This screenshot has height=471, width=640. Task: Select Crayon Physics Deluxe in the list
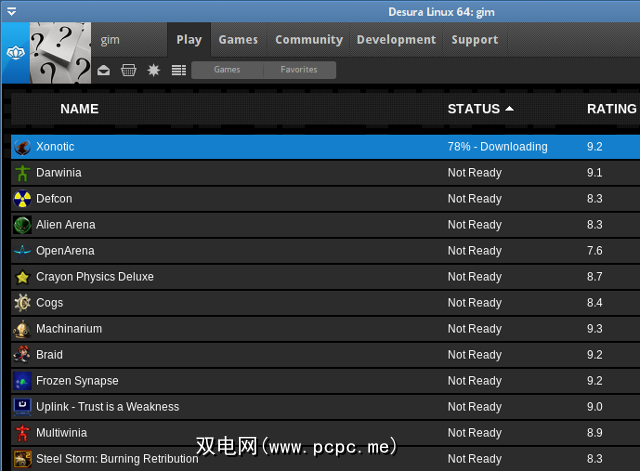point(95,277)
